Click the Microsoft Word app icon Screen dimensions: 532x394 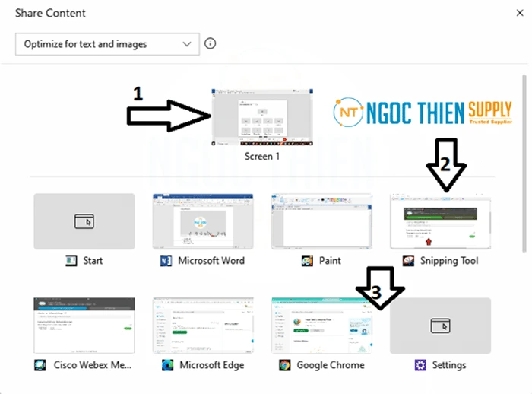(x=166, y=261)
